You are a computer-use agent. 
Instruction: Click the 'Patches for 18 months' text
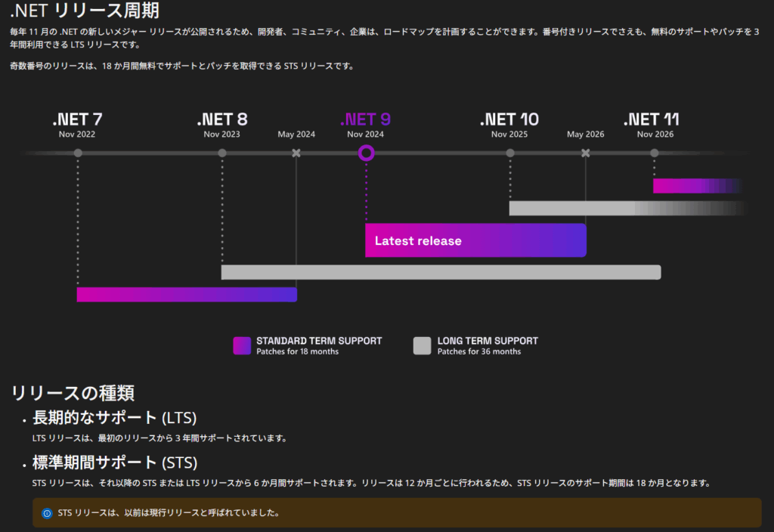297,351
